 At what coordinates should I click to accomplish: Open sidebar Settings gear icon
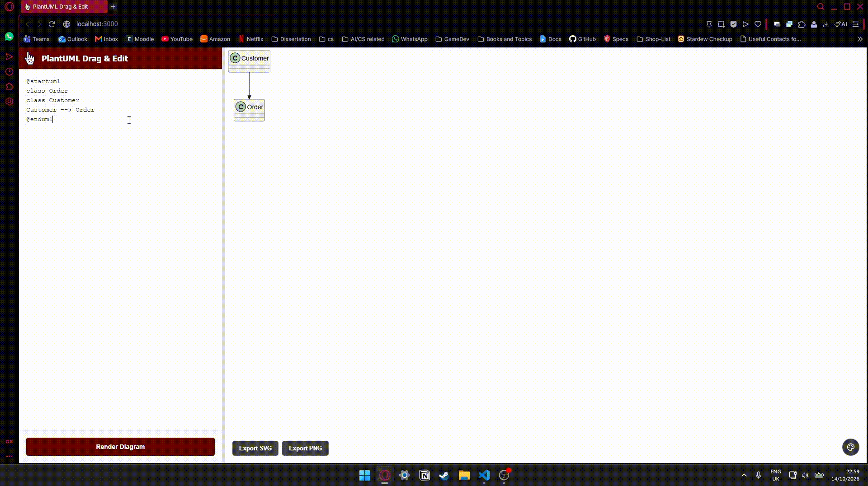pos(9,102)
